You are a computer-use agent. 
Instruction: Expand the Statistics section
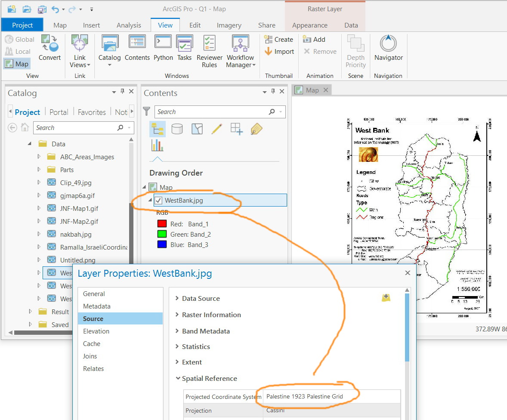pyautogui.click(x=177, y=346)
